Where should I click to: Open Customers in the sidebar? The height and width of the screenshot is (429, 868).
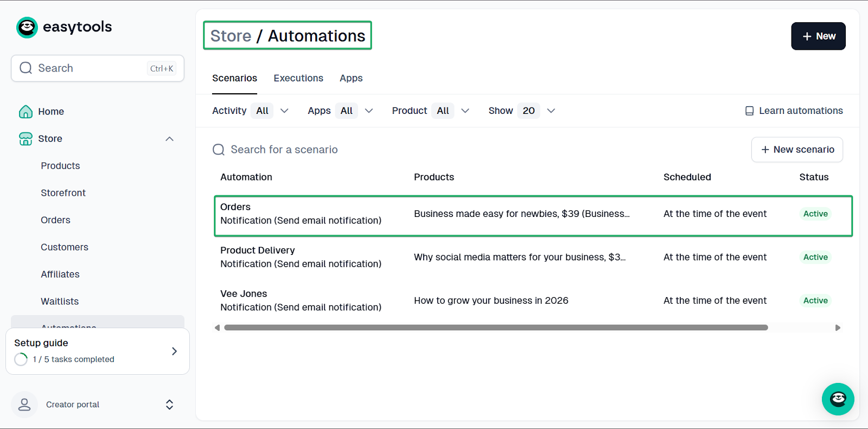(x=65, y=247)
